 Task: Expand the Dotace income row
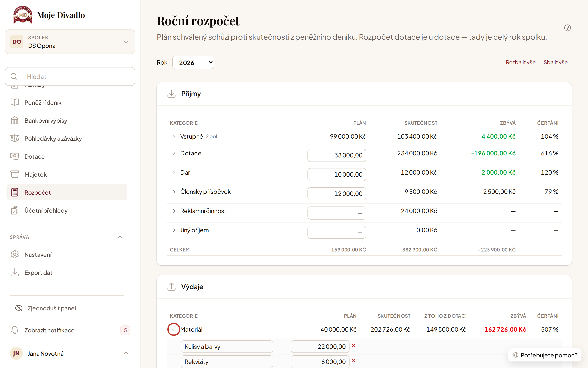tap(174, 153)
